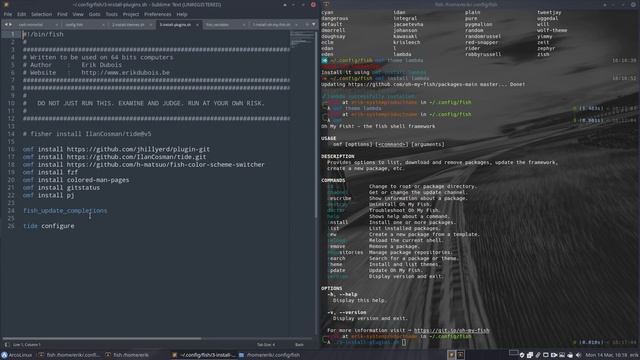Viewport: 640px width, 360px height.
Task: Switch to 'fish /home/erik' taskbar entry
Action: tap(127, 355)
